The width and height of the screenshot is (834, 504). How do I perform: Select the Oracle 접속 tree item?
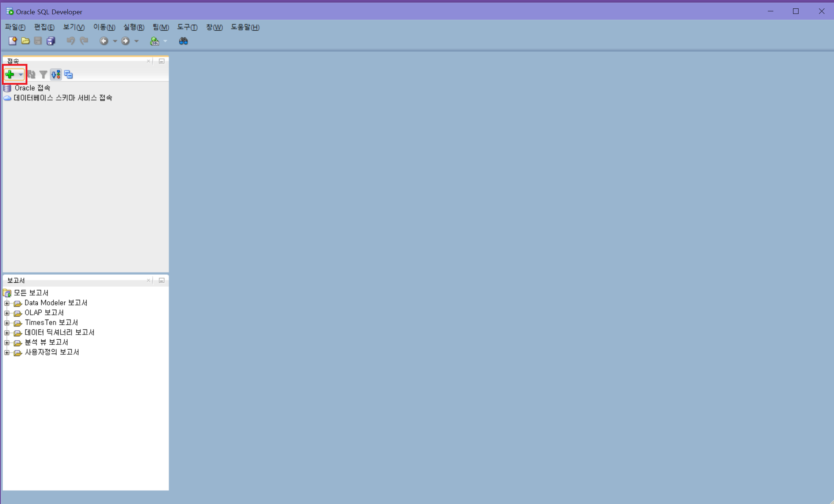(32, 88)
